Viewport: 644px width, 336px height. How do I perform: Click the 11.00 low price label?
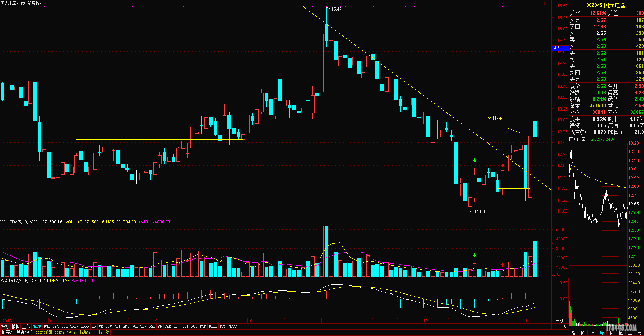click(479, 212)
